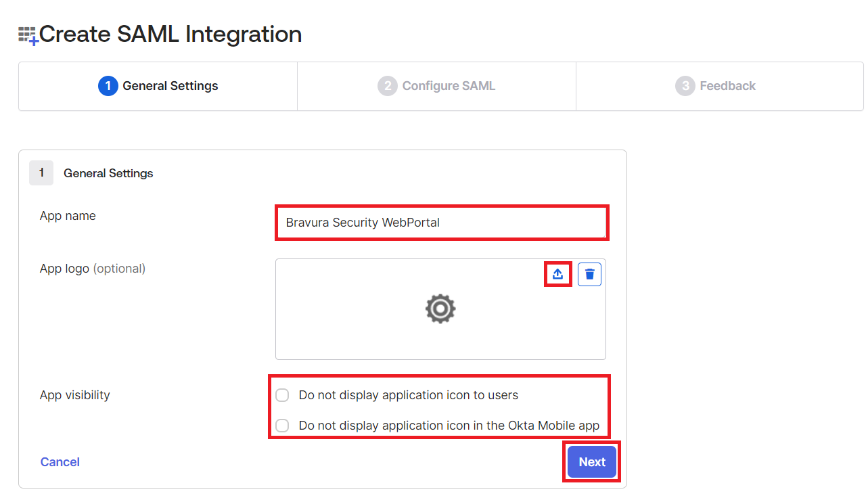
Task: Tick the Okta Mobile app visibility checkbox
Action: pos(283,426)
